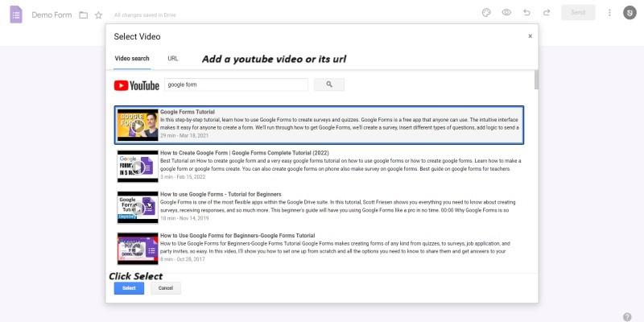Click the 2017 Beginners tutorial thumbnail
This screenshot has width=644, height=322.
point(138,249)
